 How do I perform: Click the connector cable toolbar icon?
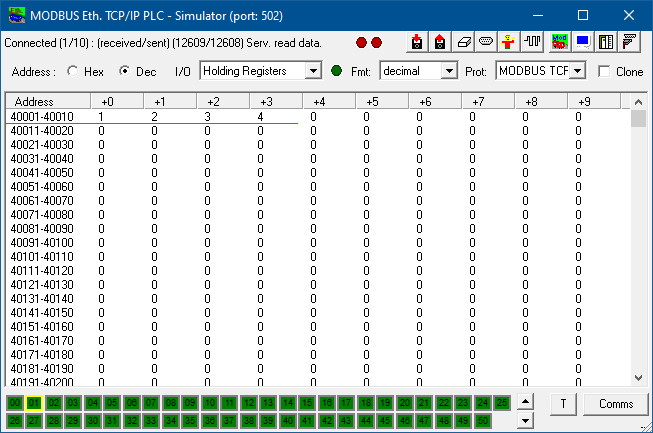click(629, 42)
